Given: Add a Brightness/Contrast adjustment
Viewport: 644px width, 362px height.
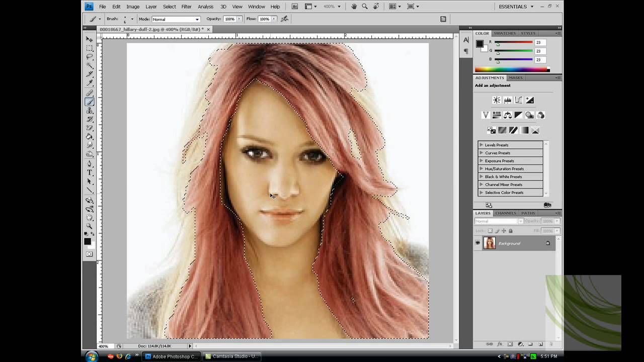Looking at the screenshot, I should tap(497, 100).
